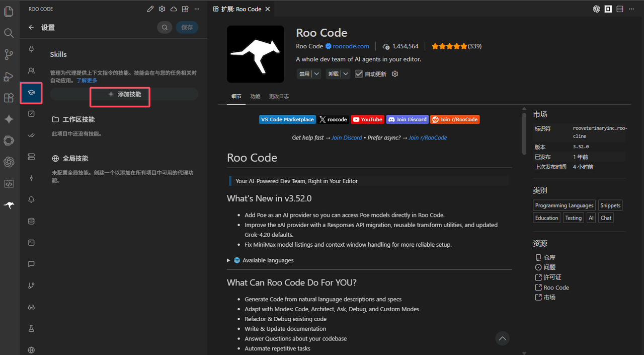Open Source Control view in activity bar
Viewport: 644px width, 355px height.
[9, 54]
